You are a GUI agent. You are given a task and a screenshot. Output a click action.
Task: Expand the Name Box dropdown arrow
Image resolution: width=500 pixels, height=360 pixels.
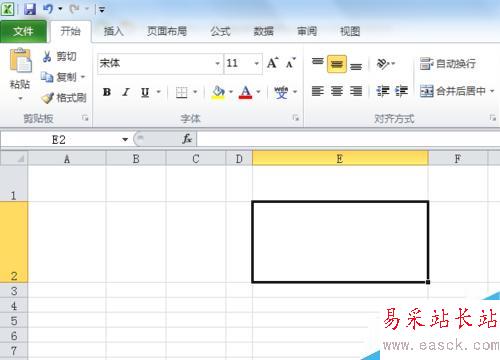(x=125, y=140)
